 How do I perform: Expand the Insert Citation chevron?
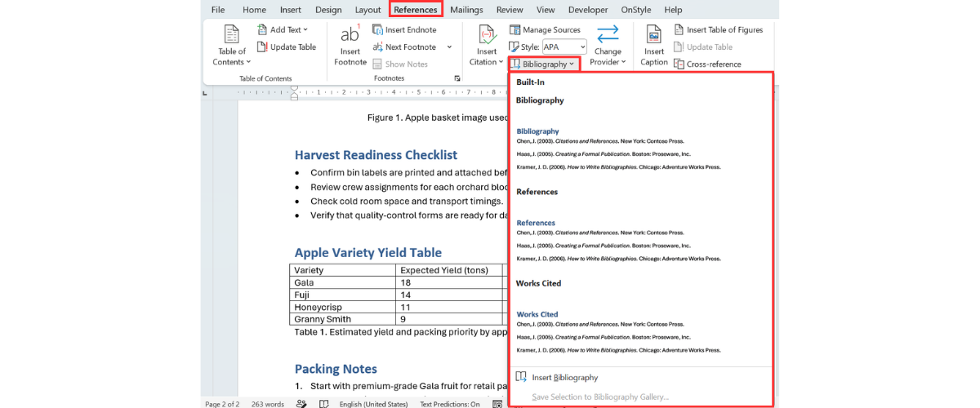click(x=501, y=62)
